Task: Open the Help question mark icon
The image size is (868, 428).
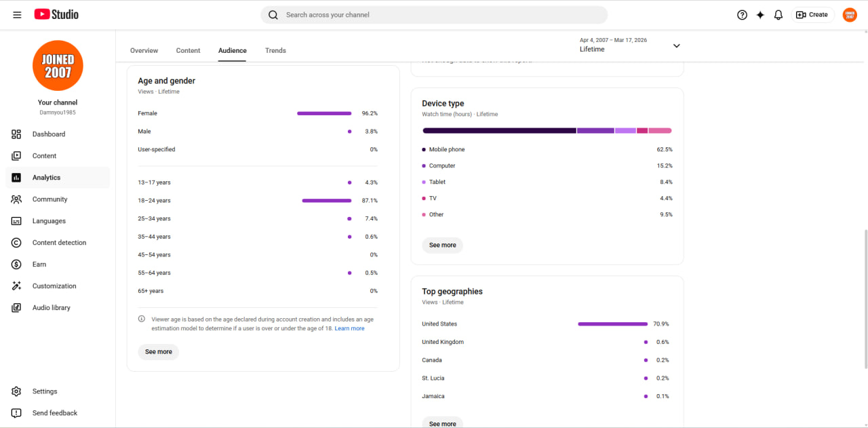Action: click(x=742, y=15)
